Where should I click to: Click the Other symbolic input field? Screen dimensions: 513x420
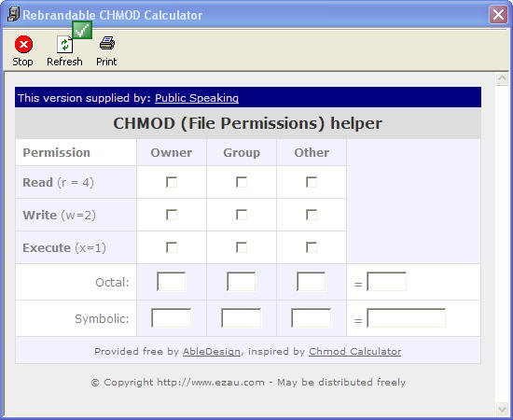312,318
